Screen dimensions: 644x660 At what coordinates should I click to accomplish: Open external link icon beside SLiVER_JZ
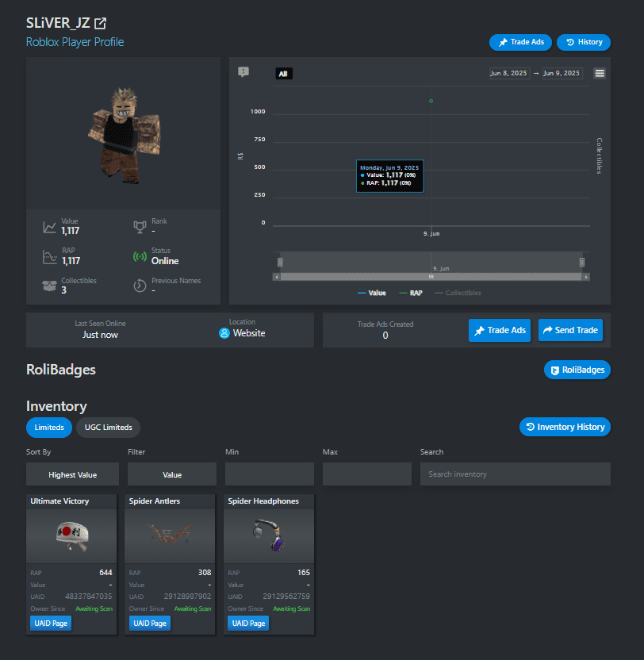coord(100,23)
